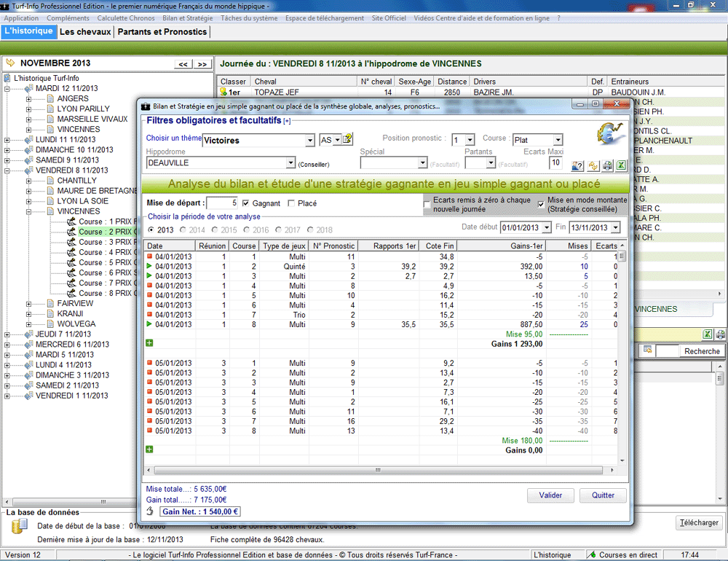Image resolution: width=728 pixels, height=561 pixels.
Task: Select the 2018 period radio button
Action: pos(310,229)
